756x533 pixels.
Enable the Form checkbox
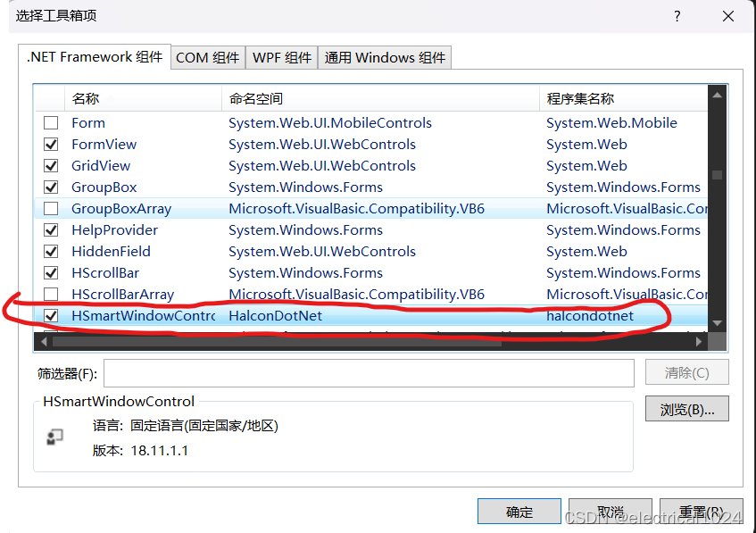point(51,122)
